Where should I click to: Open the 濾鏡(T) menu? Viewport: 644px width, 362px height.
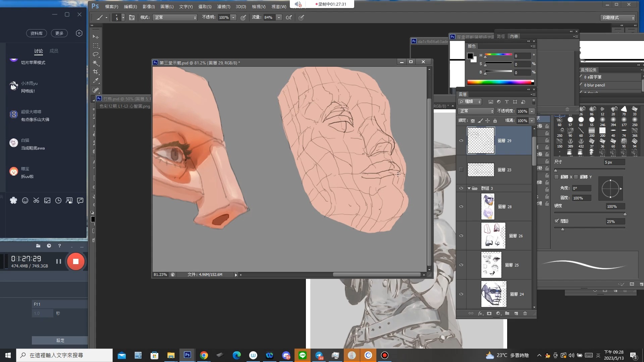pyautogui.click(x=223, y=7)
